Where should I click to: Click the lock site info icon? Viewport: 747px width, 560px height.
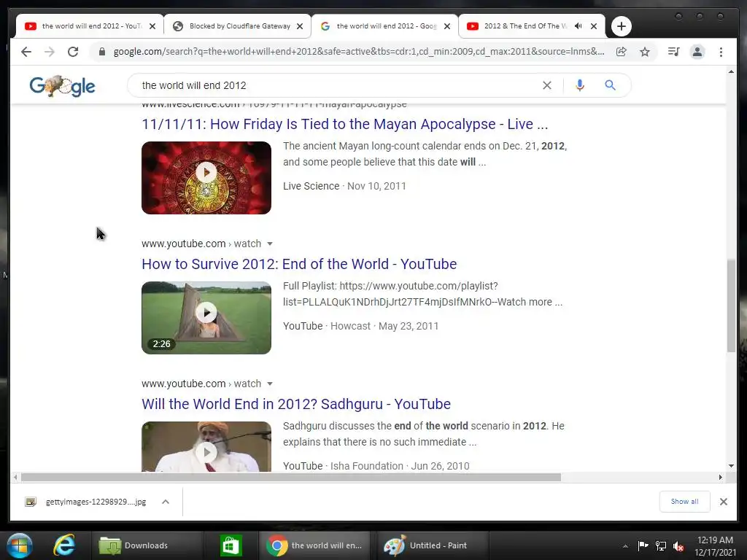tap(102, 52)
